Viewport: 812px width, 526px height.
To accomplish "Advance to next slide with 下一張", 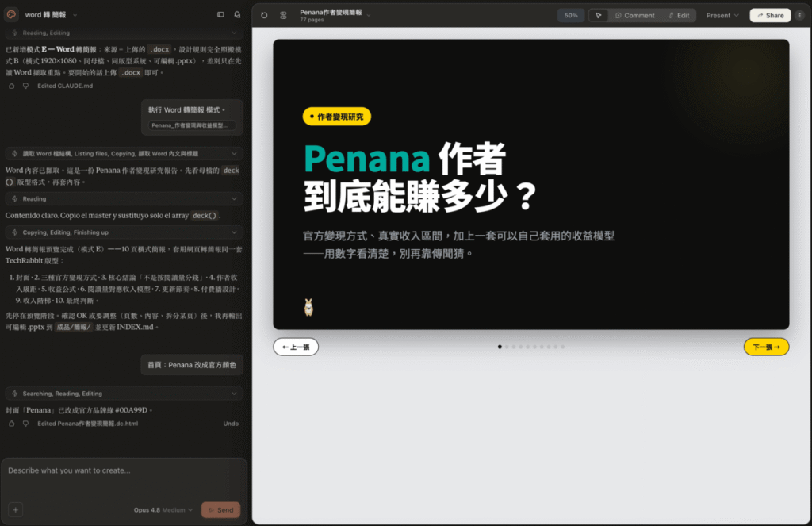I will pos(767,347).
